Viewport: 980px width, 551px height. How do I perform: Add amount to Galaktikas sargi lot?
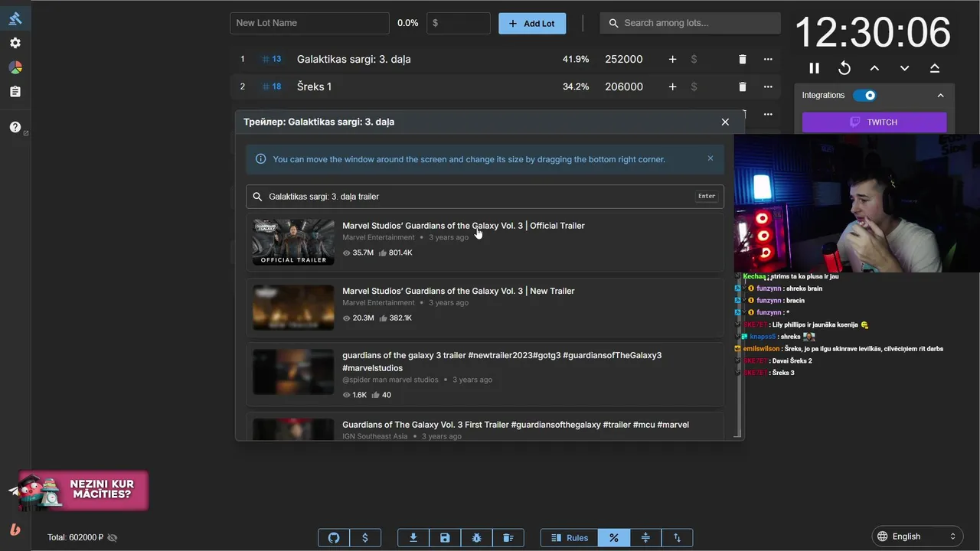coord(672,59)
